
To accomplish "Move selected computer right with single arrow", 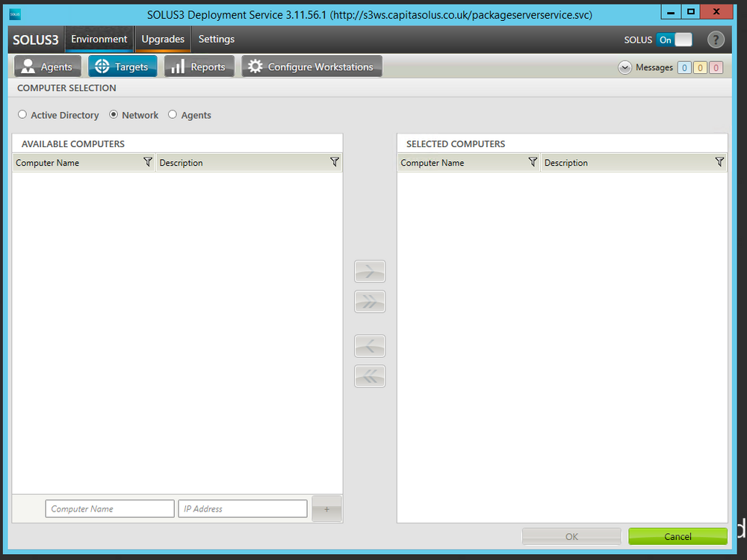I will click(370, 272).
